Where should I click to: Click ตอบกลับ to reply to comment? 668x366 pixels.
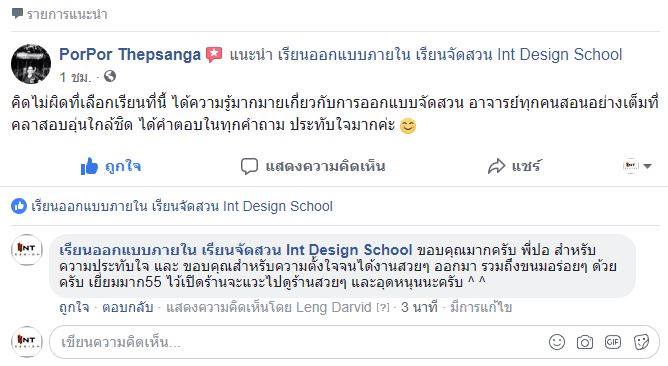[x=127, y=307]
